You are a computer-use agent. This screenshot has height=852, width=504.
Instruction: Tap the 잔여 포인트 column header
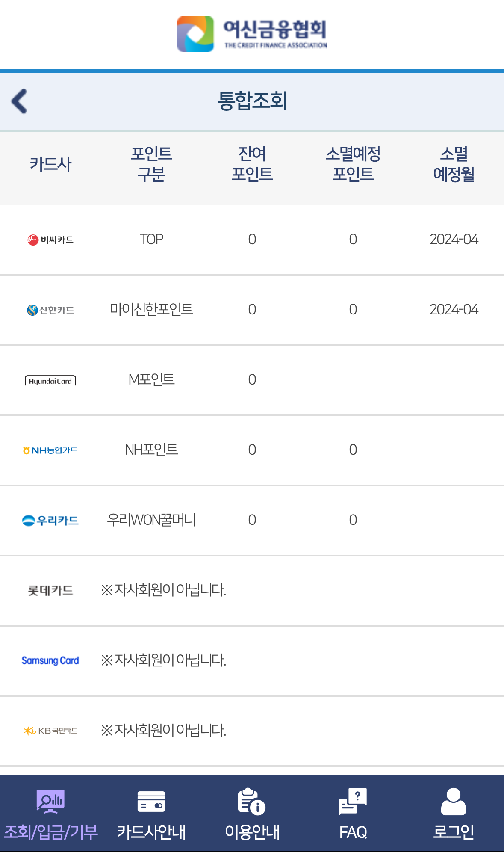click(252, 164)
